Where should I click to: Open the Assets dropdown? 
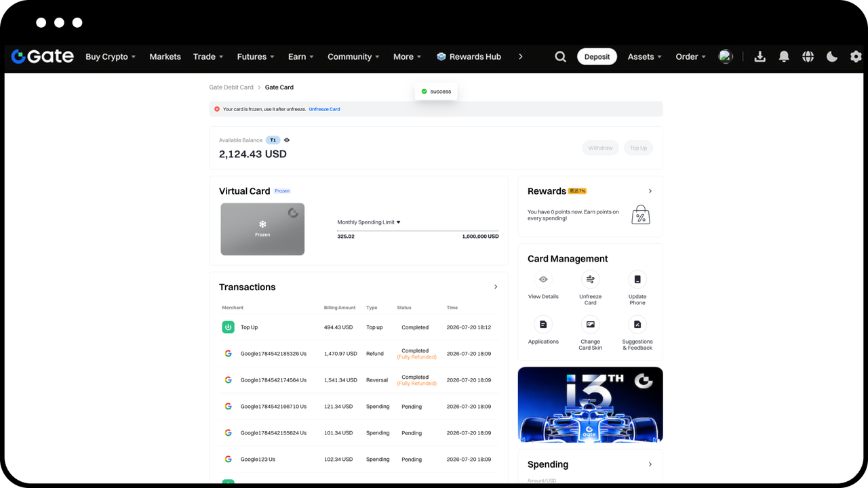pos(644,57)
